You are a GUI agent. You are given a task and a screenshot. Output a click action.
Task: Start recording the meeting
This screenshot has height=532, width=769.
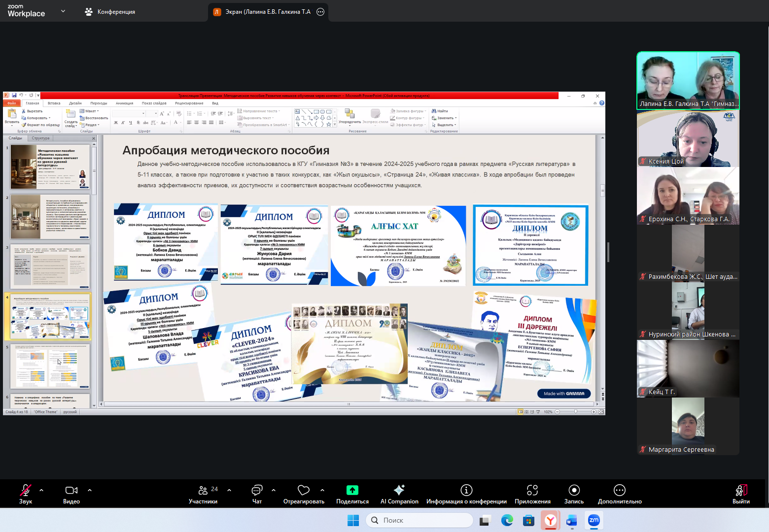point(574,494)
